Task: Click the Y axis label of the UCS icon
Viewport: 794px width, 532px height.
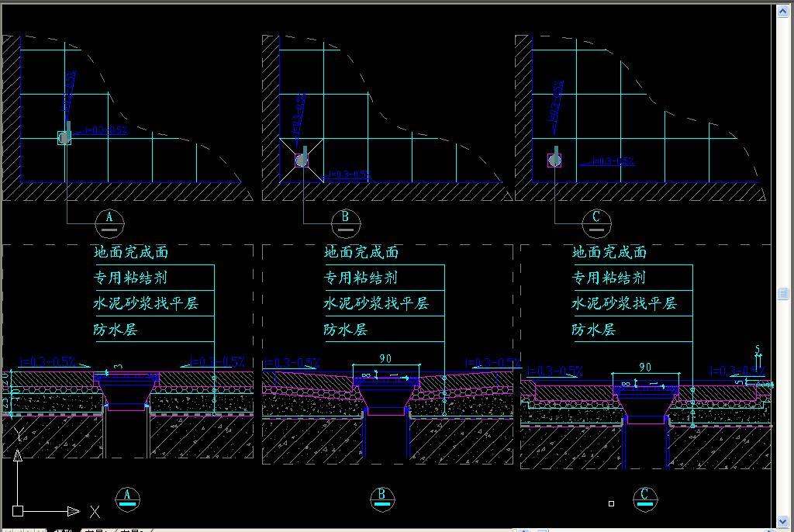Action: click(19, 435)
